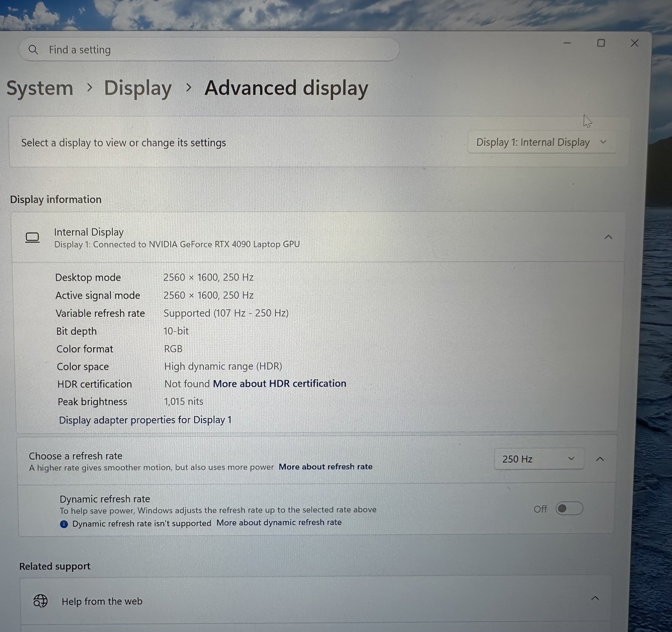672x632 pixels.
Task: Open More about HDR certification link
Action: [279, 384]
